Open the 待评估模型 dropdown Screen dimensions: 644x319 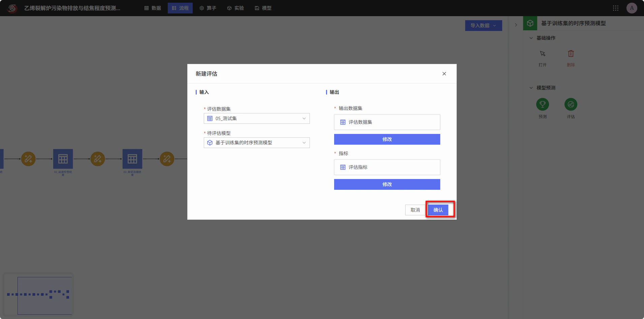click(x=257, y=143)
